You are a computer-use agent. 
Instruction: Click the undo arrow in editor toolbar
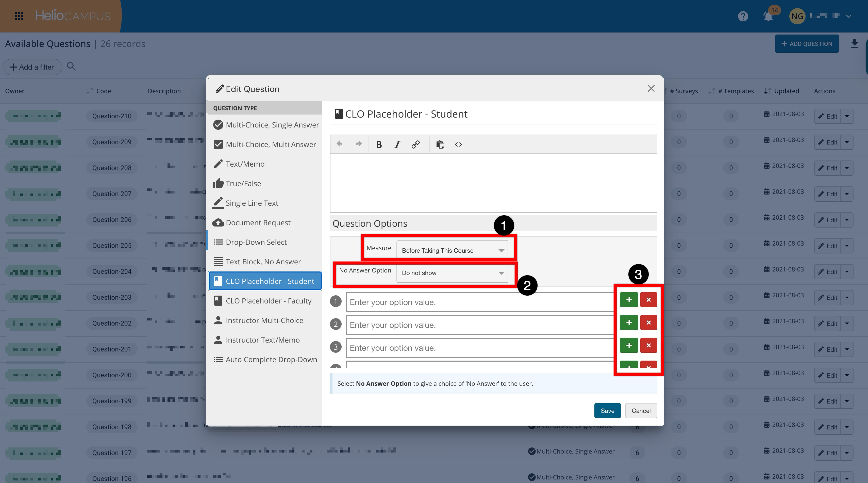(x=340, y=144)
